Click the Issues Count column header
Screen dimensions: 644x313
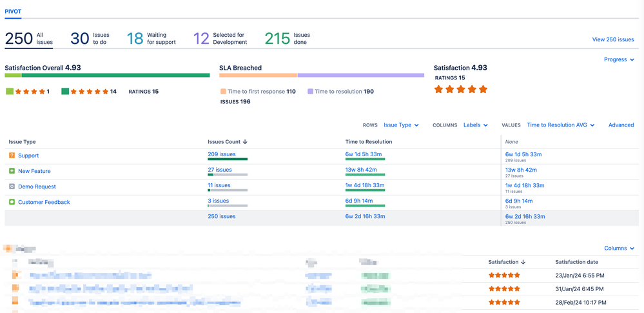(x=224, y=142)
